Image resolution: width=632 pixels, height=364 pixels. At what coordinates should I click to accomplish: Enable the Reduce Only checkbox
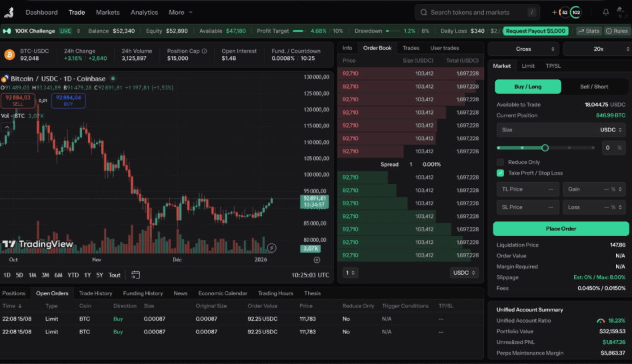click(x=500, y=162)
